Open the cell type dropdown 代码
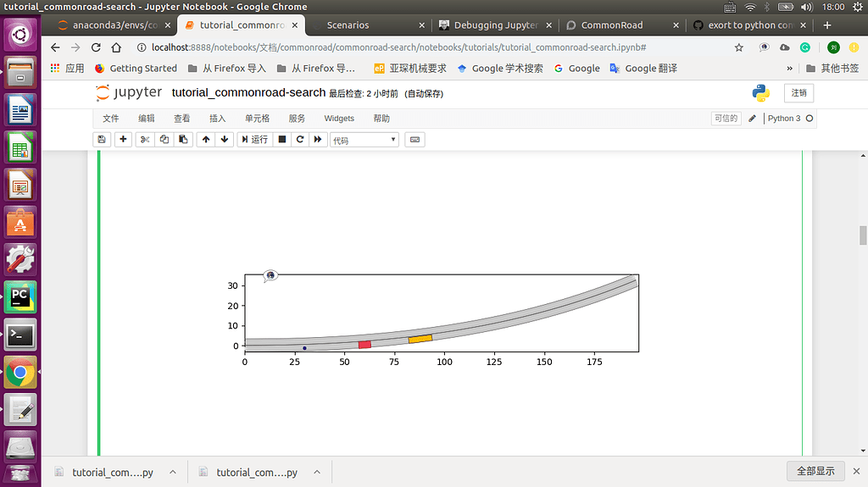 (364, 140)
